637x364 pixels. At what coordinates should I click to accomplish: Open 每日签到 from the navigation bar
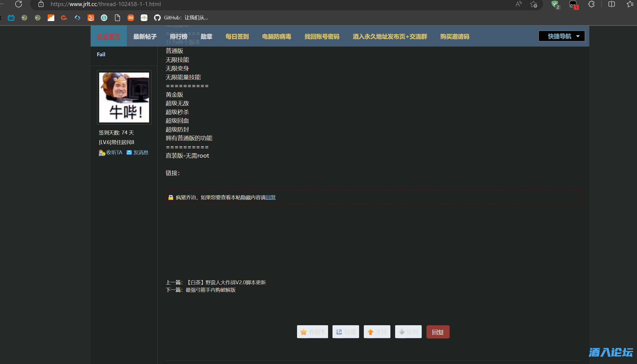[237, 36]
